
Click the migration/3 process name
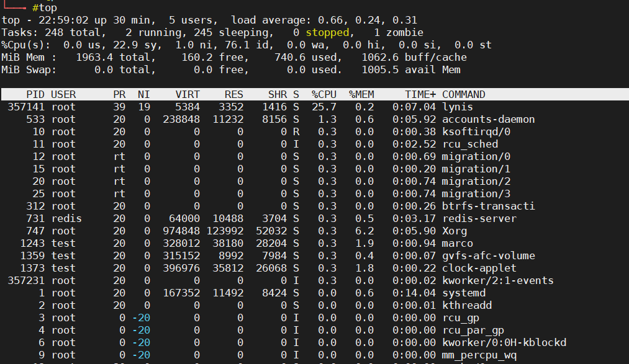(x=476, y=194)
